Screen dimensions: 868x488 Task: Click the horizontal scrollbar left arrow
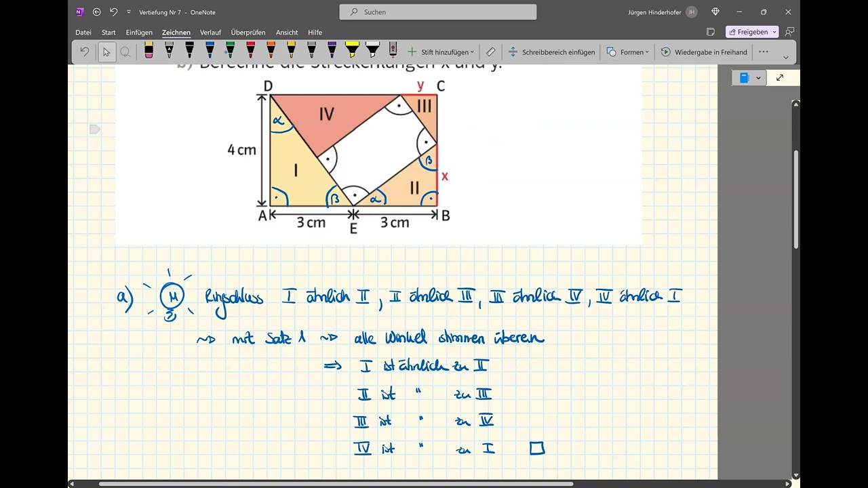click(72, 484)
